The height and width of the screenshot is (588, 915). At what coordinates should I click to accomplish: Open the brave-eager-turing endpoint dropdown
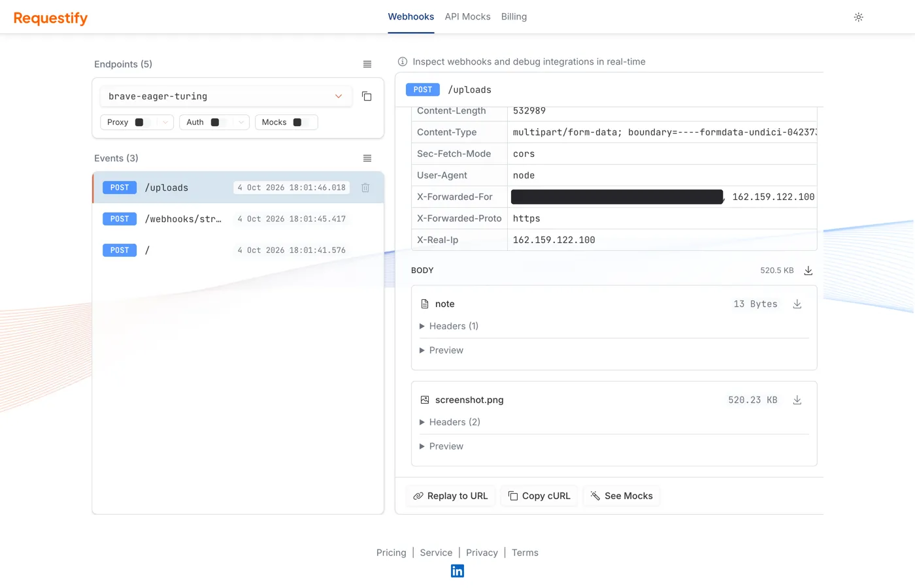pos(226,96)
